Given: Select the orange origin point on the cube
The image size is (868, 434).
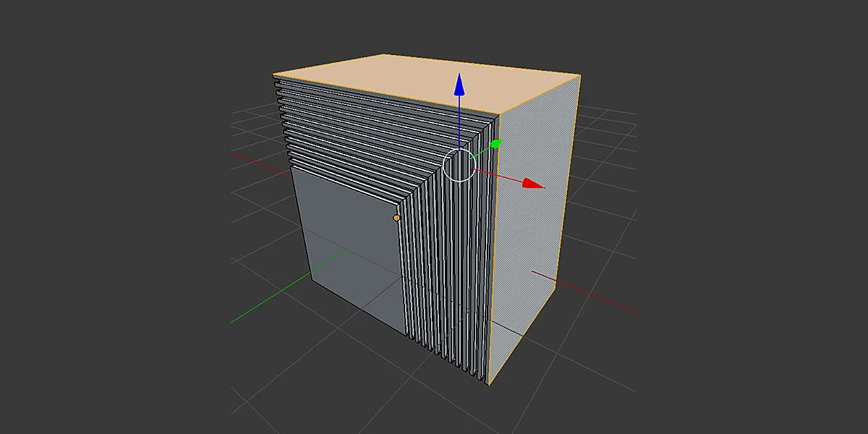Looking at the screenshot, I should 396,216.
